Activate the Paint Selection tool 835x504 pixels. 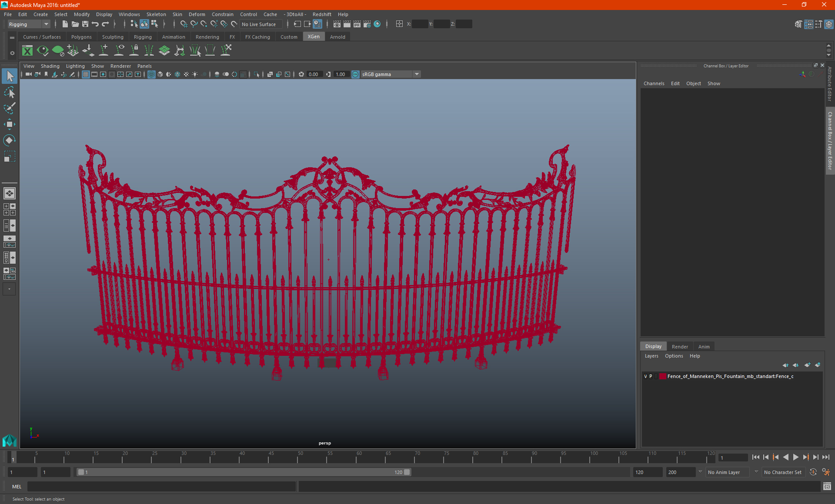tap(10, 108)
